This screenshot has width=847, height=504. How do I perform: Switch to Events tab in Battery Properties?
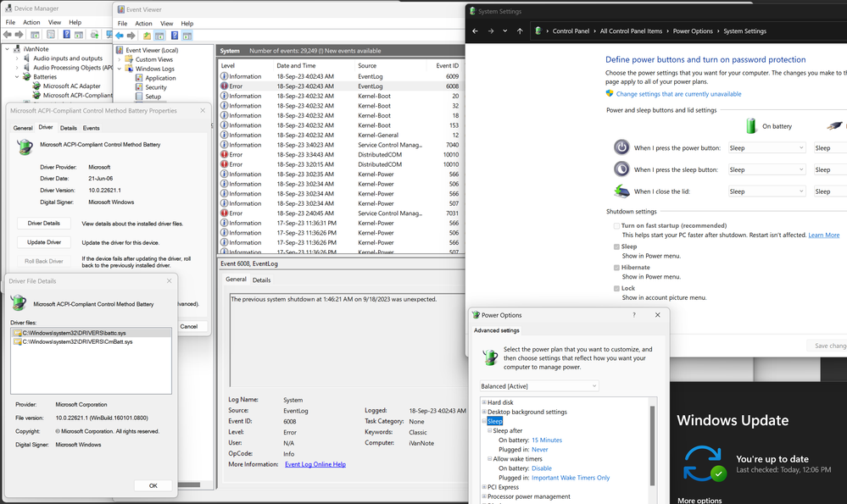click(92, 128)
